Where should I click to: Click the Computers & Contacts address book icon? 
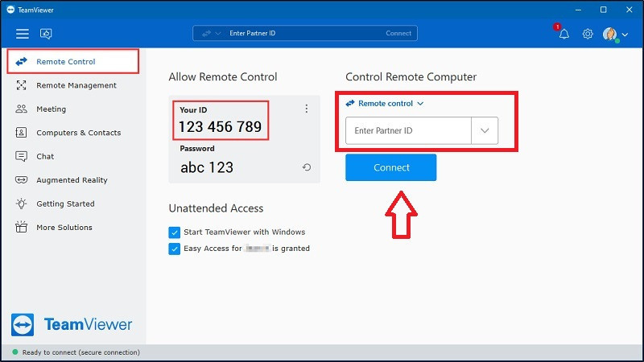point(21,133)
